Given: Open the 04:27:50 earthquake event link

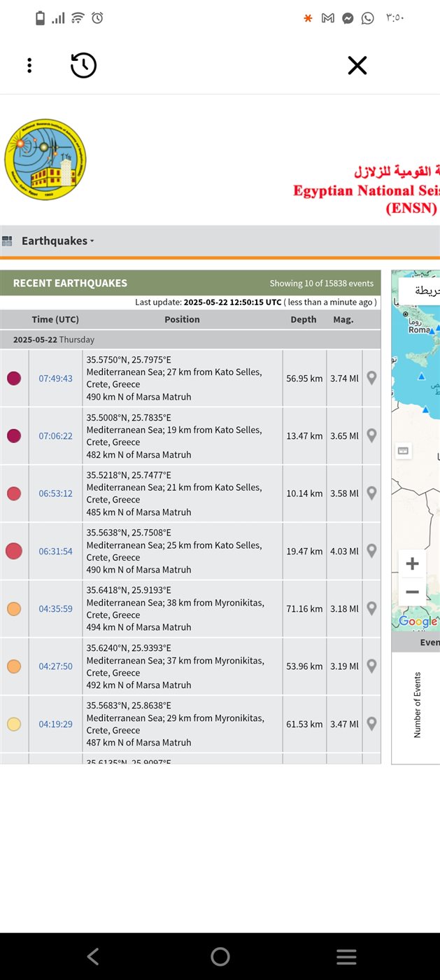Looking at the screenshot, I should (55, 666).
